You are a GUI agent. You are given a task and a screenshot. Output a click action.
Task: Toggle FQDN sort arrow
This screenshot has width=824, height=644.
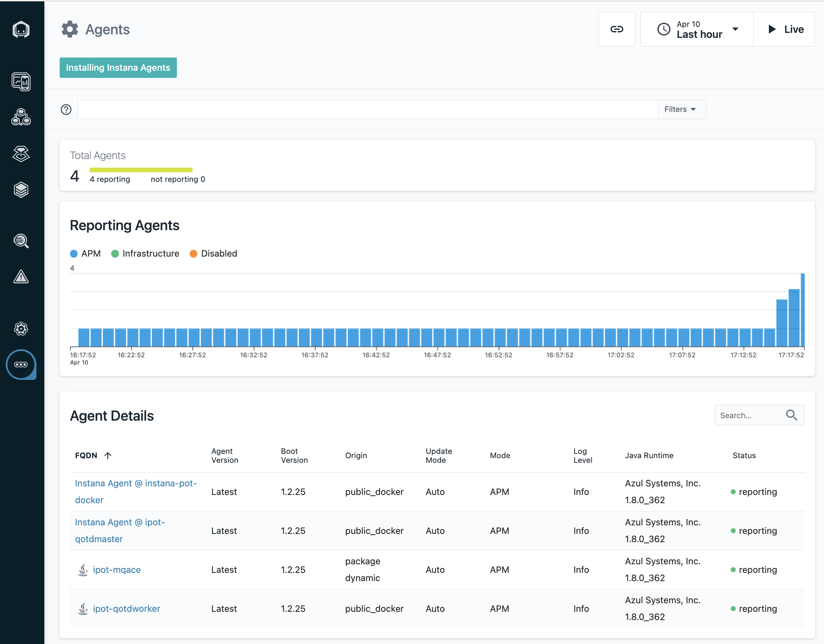108,455
